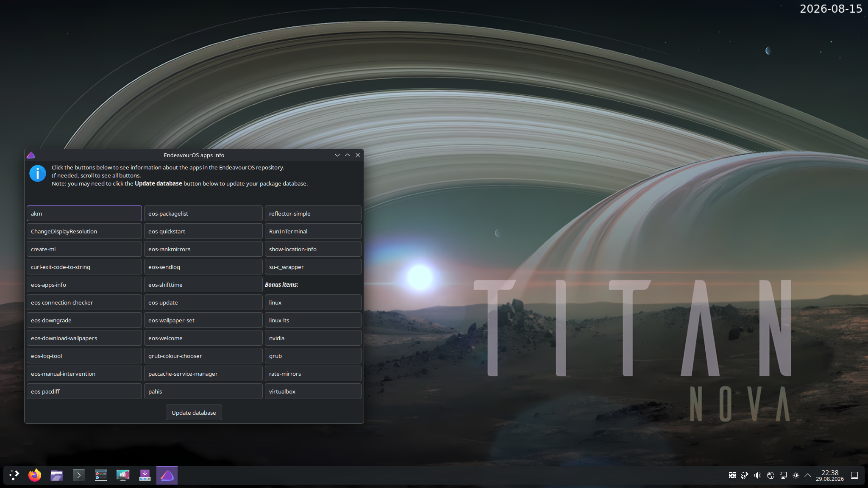Open eos-packagelist information

[203, 213]
